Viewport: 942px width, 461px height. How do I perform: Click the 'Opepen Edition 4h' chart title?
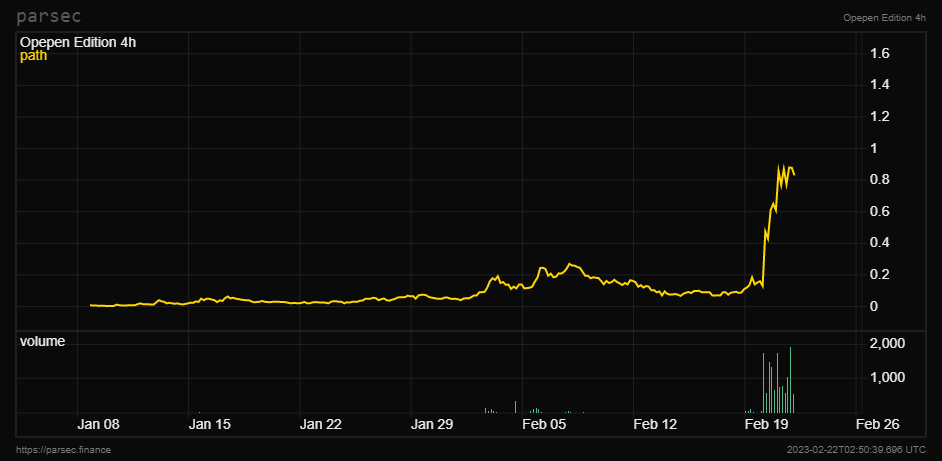click(78, 43)
